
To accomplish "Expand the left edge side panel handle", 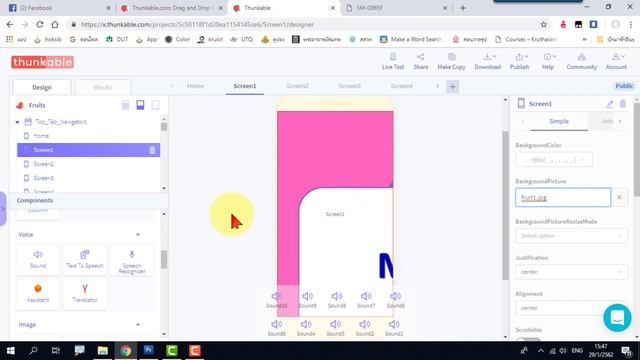I will [3, 209].
